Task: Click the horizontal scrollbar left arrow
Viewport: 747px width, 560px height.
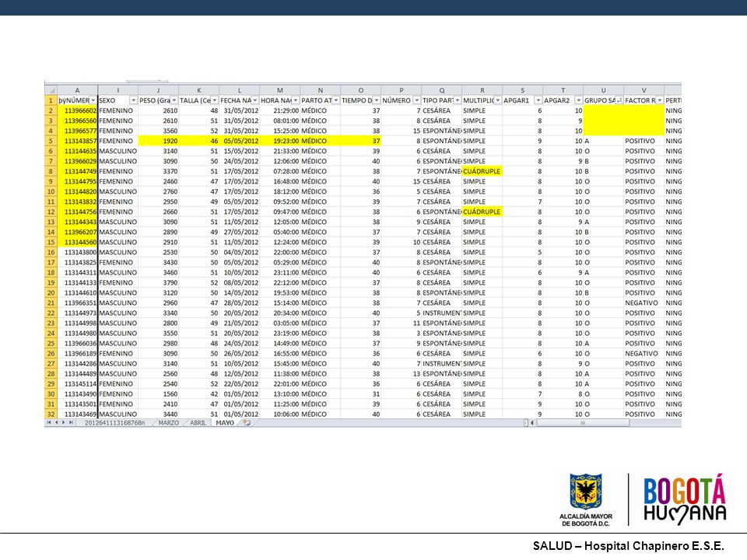Action: coord(532,422)
